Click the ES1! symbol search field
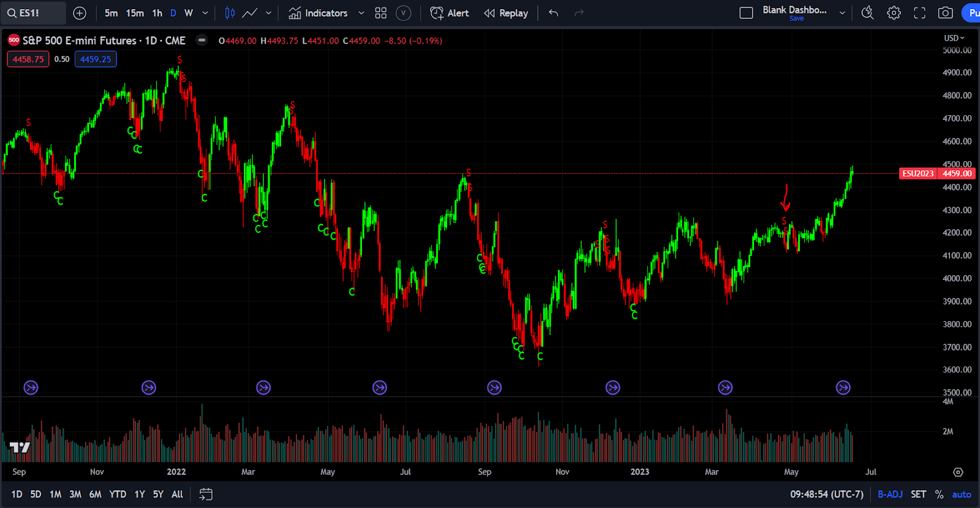980x508 pixels. 33,13
